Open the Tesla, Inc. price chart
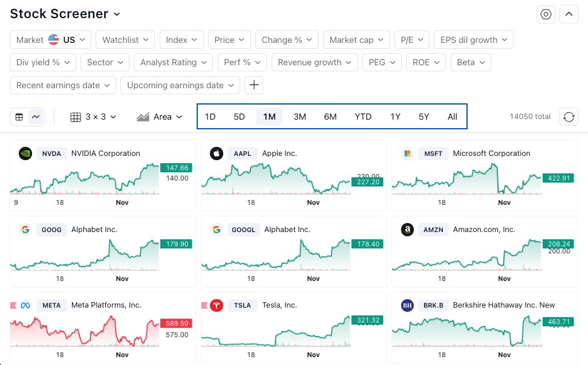Image resolution: width=588 pixels, height=365 pixels. 276,332
